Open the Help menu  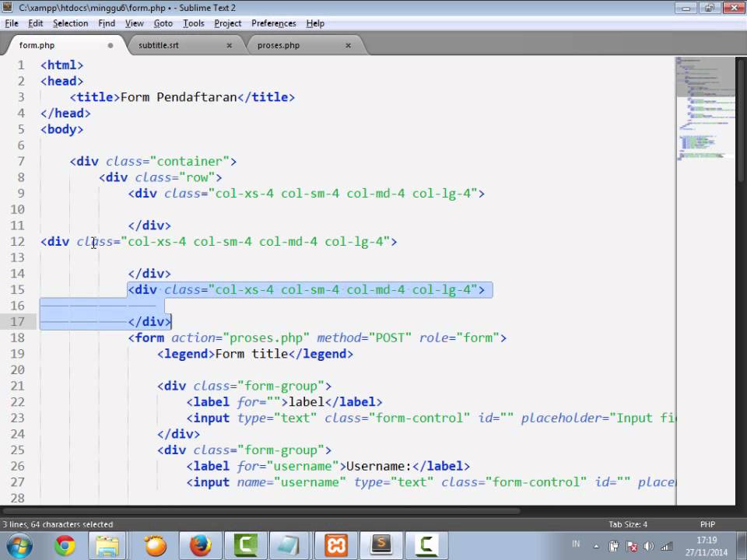pyautogui.click(x=315, y=23)
